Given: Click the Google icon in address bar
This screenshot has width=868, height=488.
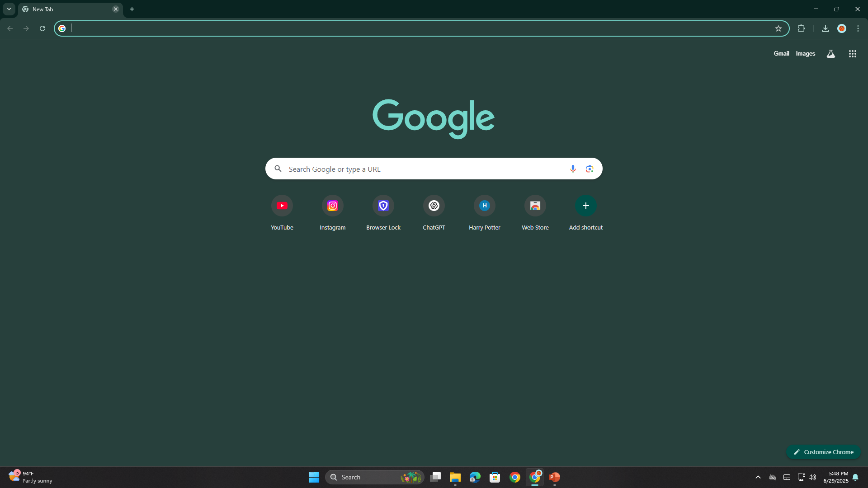Looking at the screenshot, I should click(x=62, y=28).
